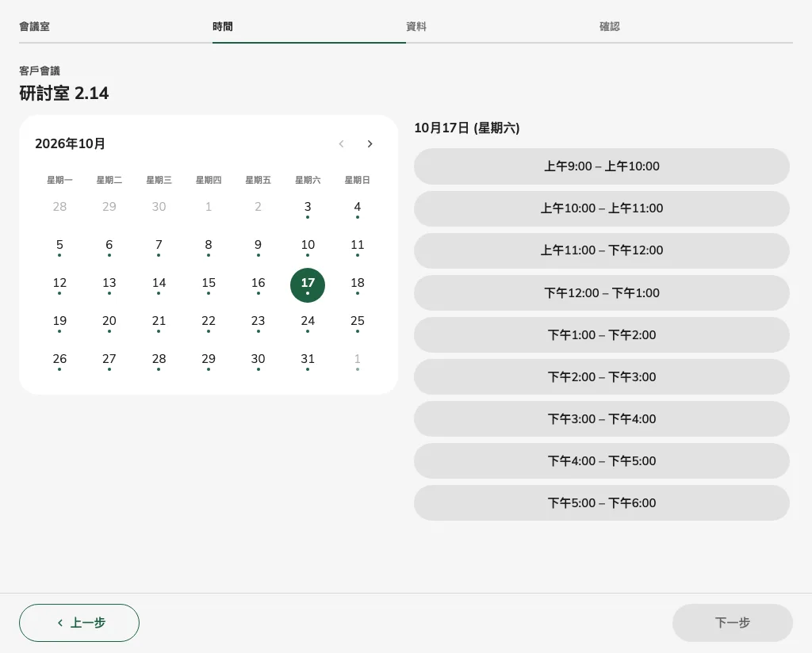Choose time slot 下午5:00 – 下午6:00
The image size is (812, 653).
pyautogui.click(x=602, y=503)
